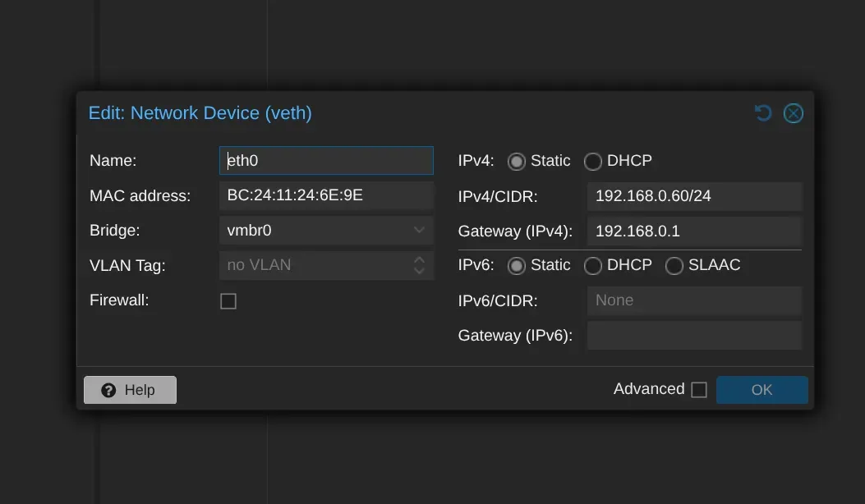This screenshot has height=504, width=865.
Task: Click the Gateway (IPv6) field
Action: click(x=694, y=335)
